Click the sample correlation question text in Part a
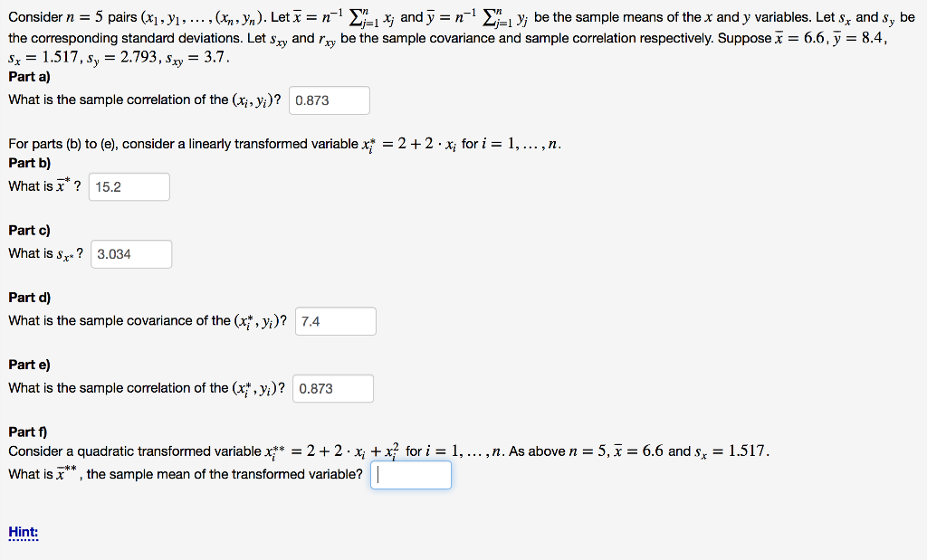Image resolution: width=927 pixels, height=560 pixels. [140, 100]
